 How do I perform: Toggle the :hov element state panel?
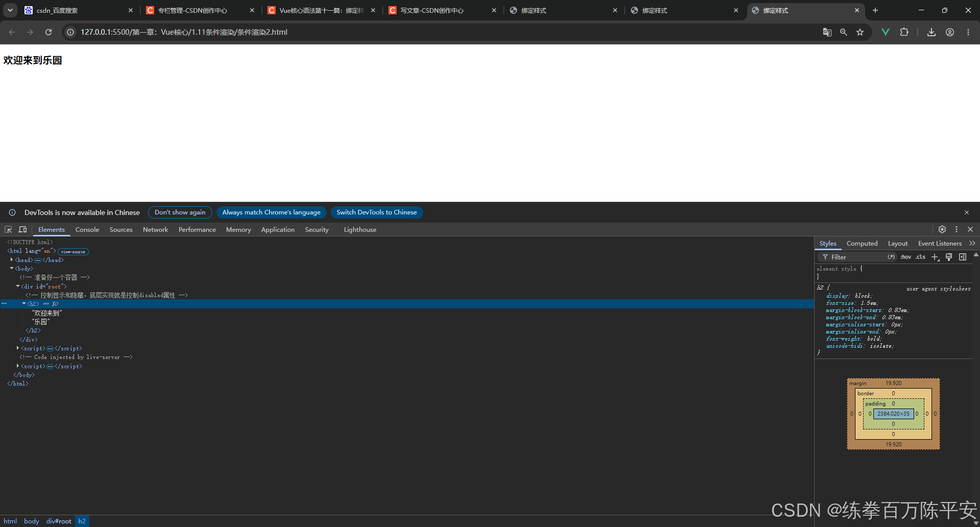pyautogui.click(x=905, y=257)
